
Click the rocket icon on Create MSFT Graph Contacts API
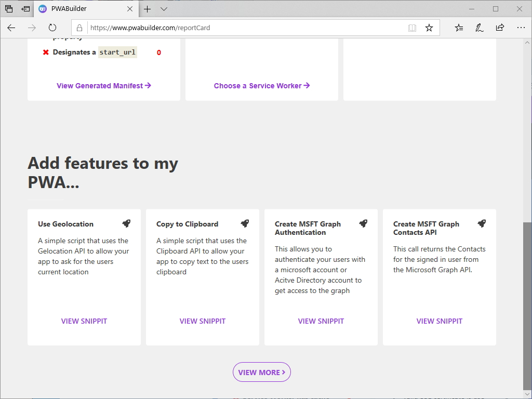[482, 222]
